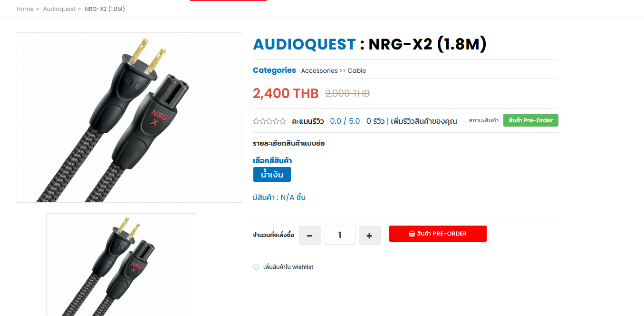The height and width of the screenshot is (316, 644).
Task: Open the Audioquest breadcrumb link
Action: click(59, 9)
